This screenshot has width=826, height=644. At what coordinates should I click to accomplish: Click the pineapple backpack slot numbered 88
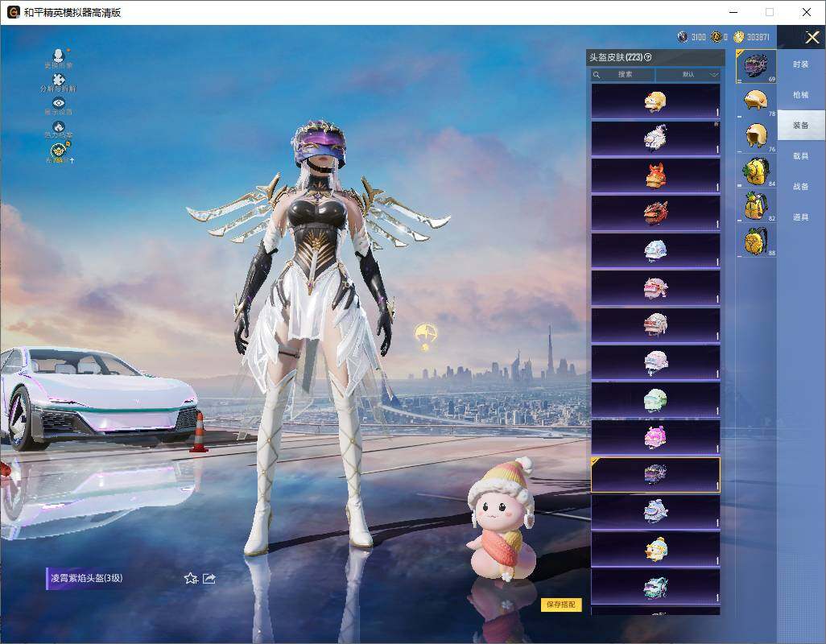(756, 241)
